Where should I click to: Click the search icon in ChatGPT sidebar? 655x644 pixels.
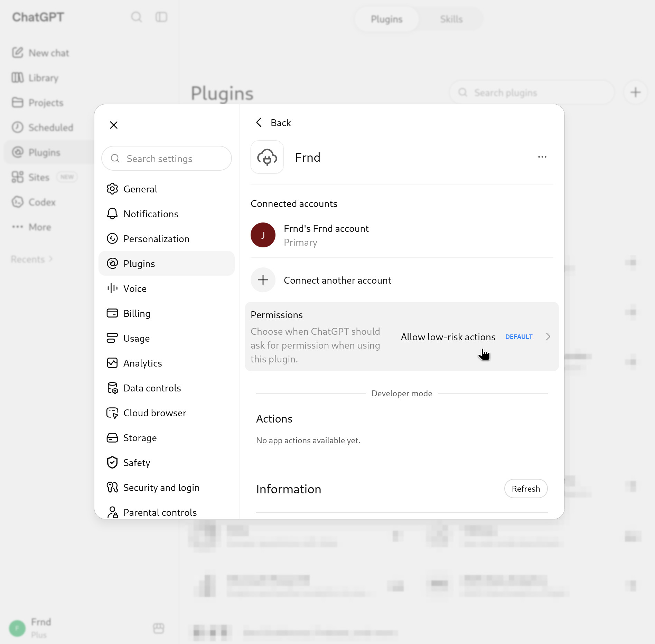(137, 17)
